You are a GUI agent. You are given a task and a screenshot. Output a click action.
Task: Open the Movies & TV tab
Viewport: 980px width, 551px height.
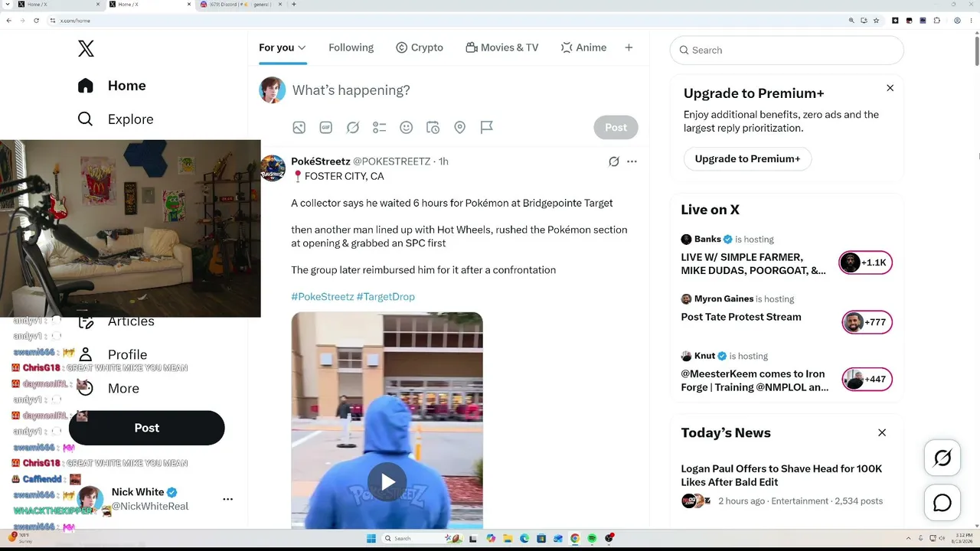pos(502,47)
